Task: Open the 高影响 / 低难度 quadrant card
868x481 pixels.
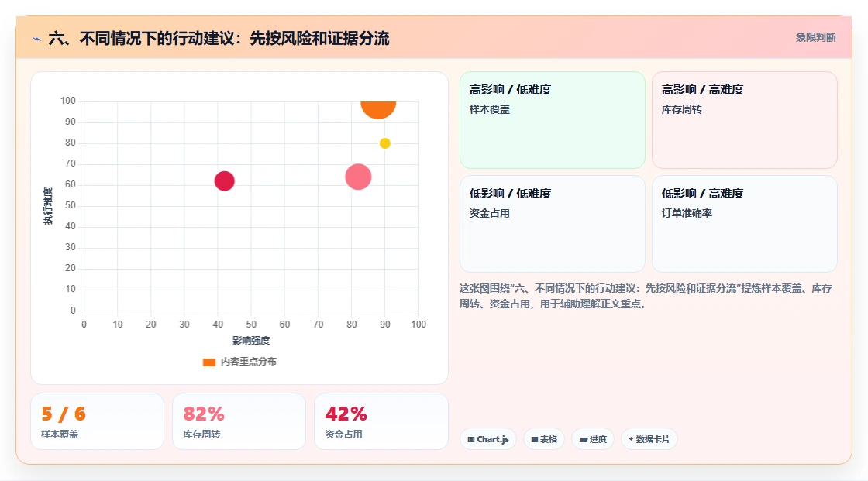Action: click(x=553, y=120)
